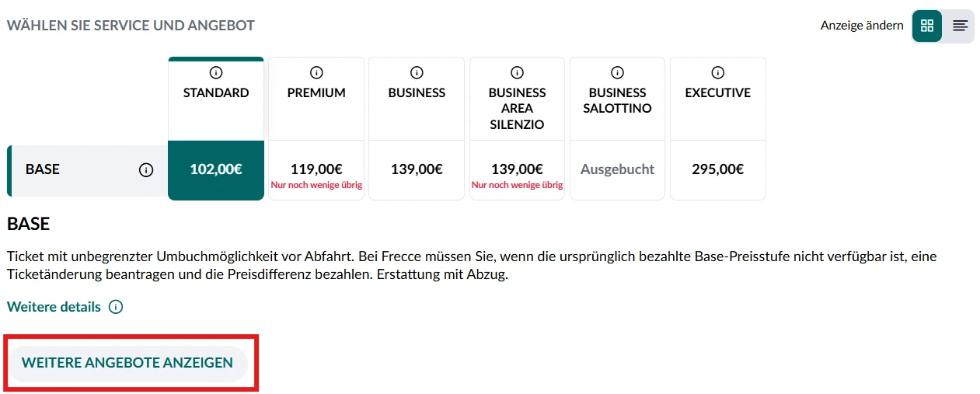Switch to grid view display
Image resolution: width=980 pixels, height=394 pixels.
pos(926,26)
